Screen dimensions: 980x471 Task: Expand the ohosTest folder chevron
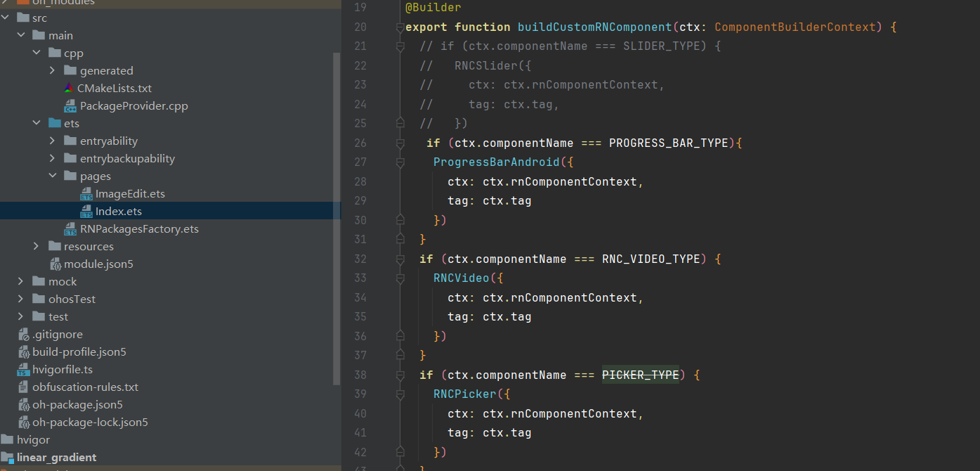[21, 299]
